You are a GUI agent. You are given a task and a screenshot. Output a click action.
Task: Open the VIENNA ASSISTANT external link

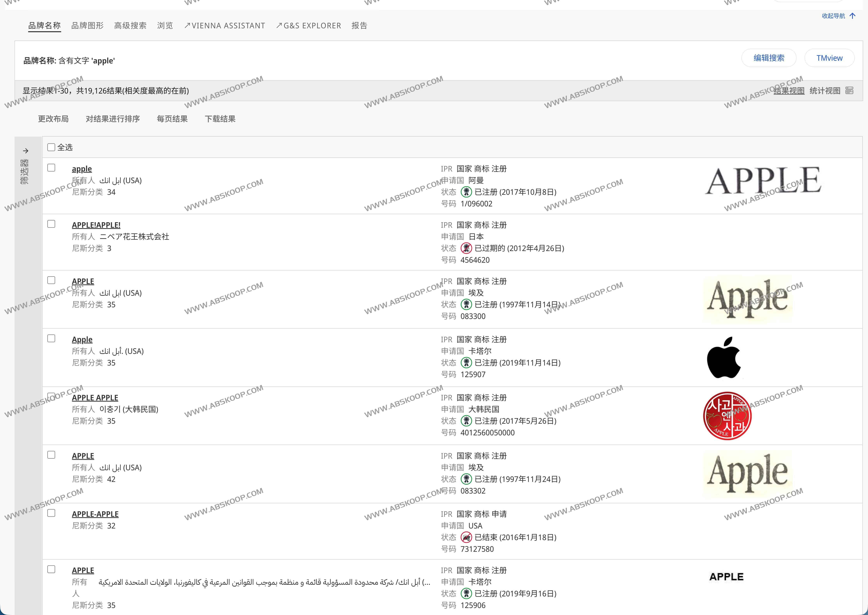click(x=224, y=26)
